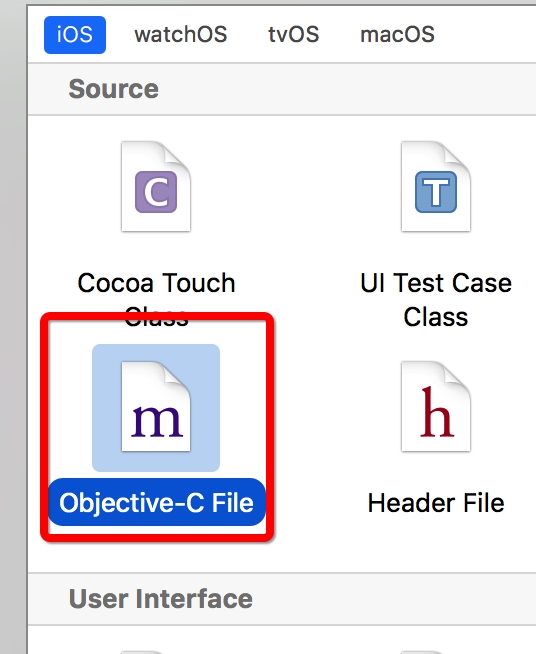Open the watchOS templates tab
This screenshot has height=654, width=536.
(181, 35)
